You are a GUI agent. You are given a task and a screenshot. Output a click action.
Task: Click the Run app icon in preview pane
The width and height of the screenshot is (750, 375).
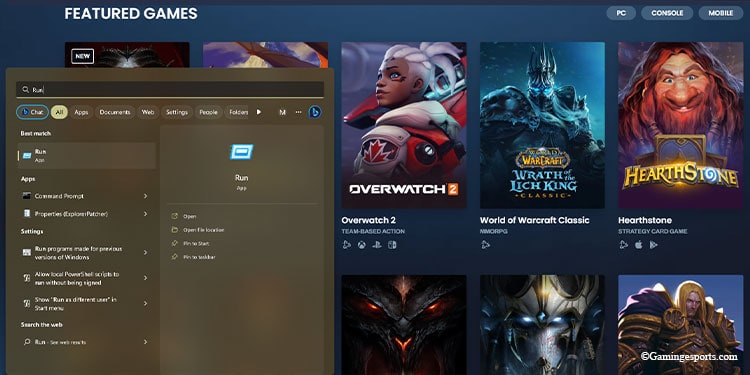click(242, 152)
